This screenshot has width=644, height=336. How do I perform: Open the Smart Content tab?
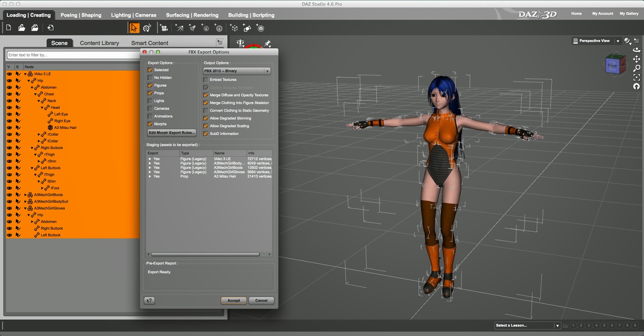pos(150,43)
